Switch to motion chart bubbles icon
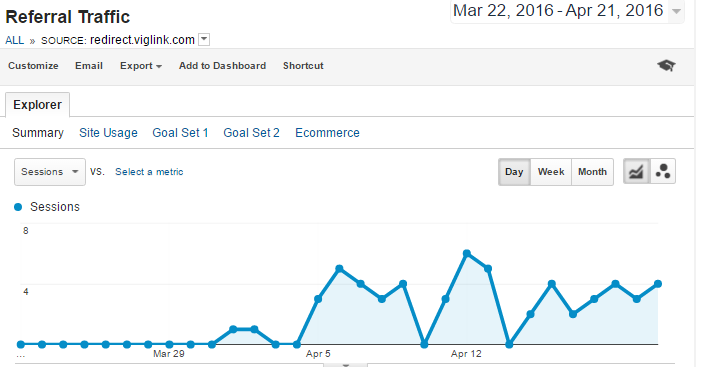 pos(663,171)
